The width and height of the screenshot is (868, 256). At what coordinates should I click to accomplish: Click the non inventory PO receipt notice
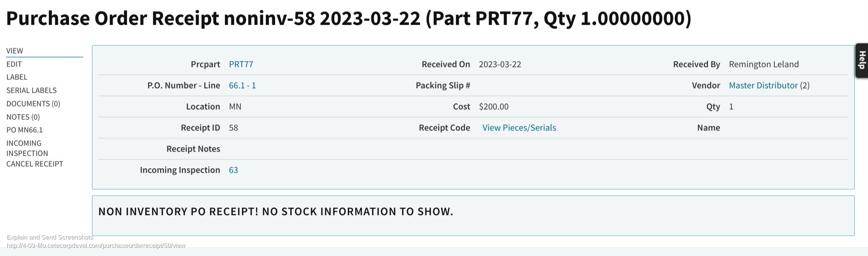(276, 211)
